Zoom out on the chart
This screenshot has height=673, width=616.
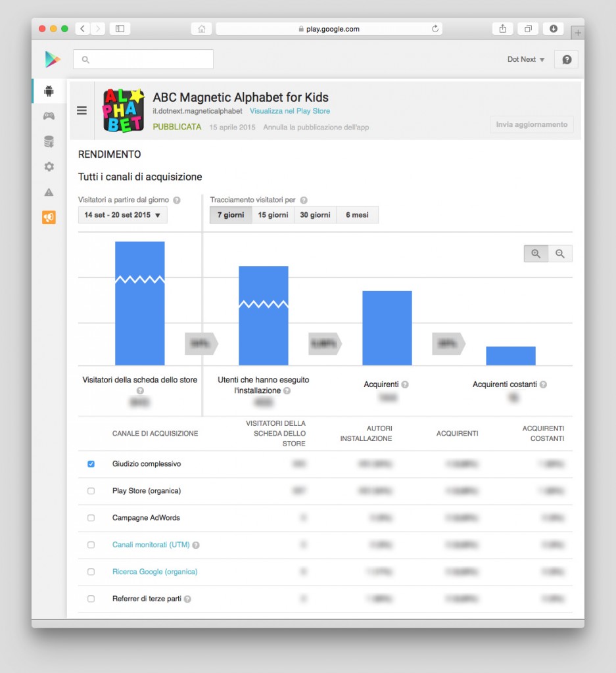[x=560, y=254]
